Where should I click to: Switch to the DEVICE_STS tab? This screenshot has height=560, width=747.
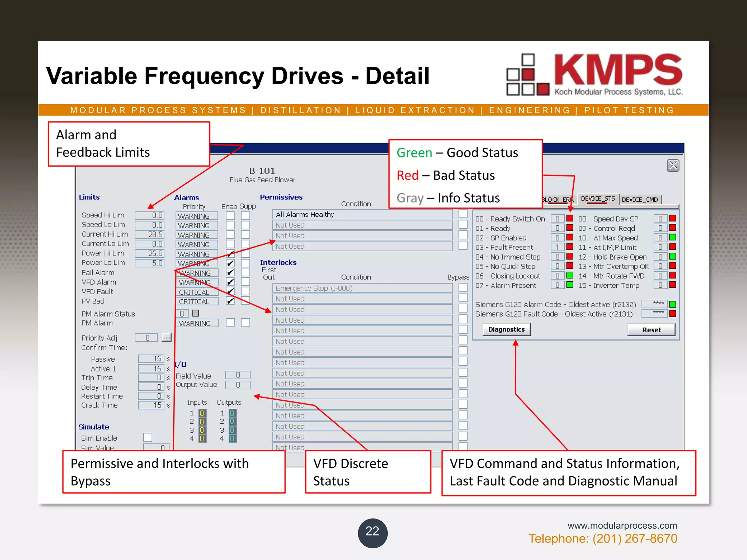(x=598, y=199)
